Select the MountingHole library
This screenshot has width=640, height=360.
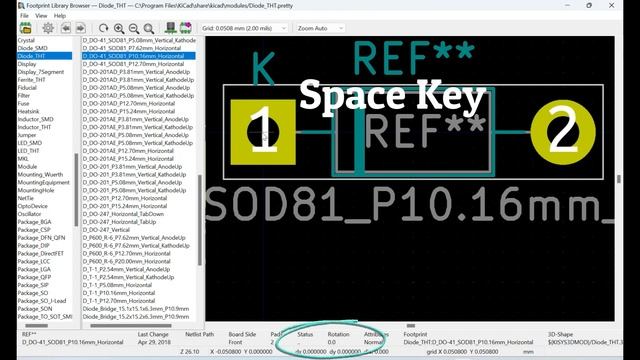(x=36, y=190)
